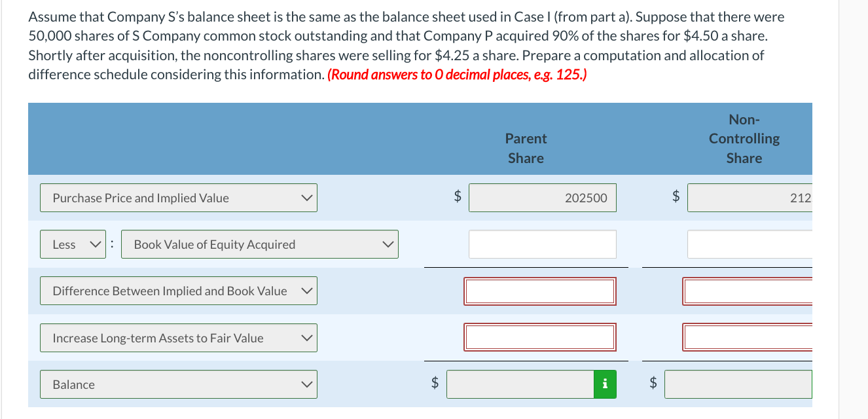The height and width of the screenshot is (419, 868).
Task: Click the Parent Share column header
Action: click(x=525, y=148)
